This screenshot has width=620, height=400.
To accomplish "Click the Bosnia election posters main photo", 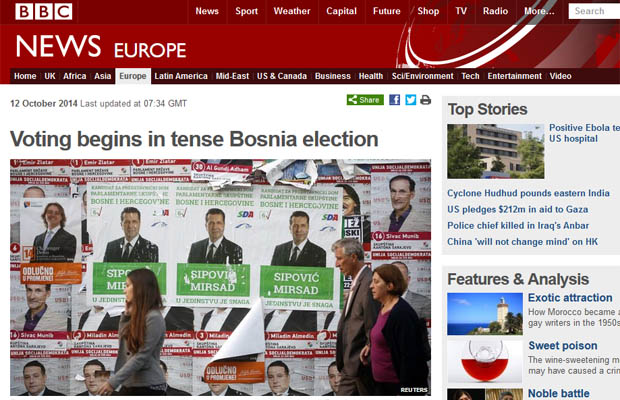I will (221, 277).
